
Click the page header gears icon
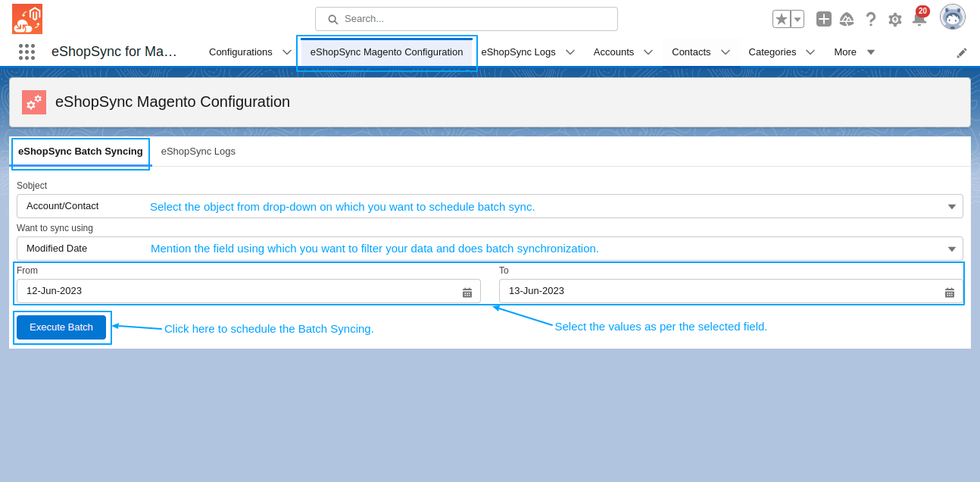[x=34, y=102]
